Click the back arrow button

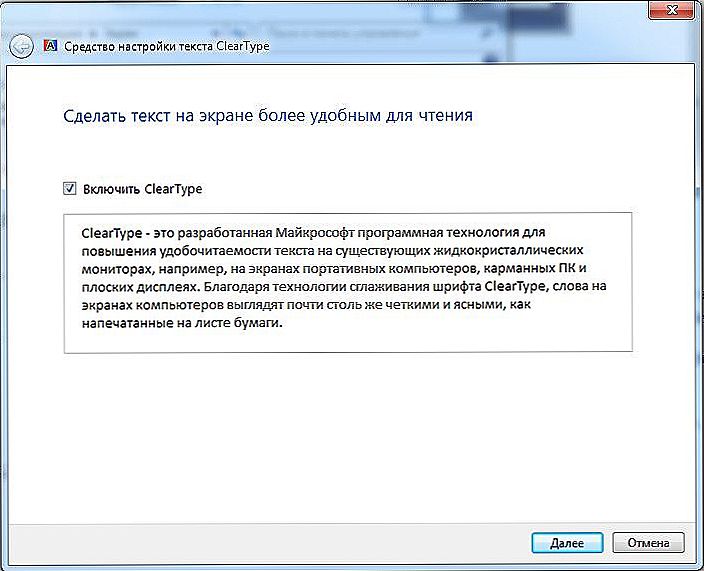21,46
